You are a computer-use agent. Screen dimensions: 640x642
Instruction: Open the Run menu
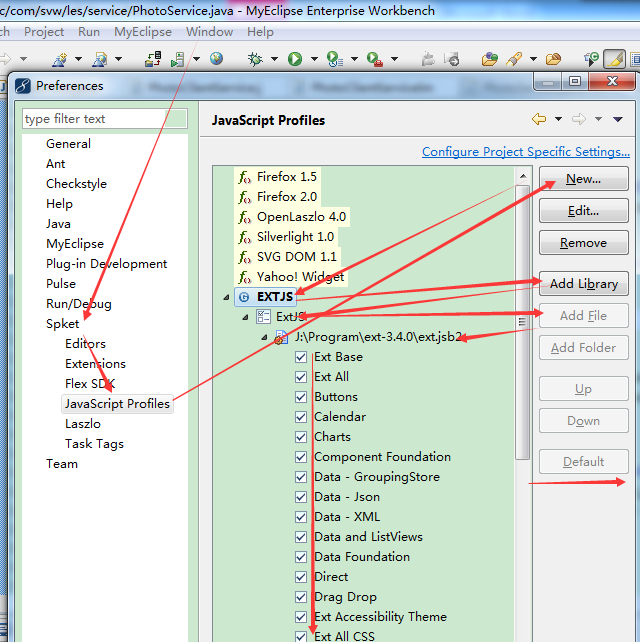89,32
